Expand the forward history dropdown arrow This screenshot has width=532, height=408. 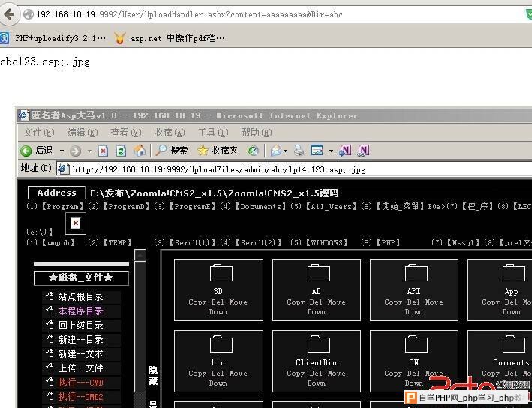coord(89,151)
